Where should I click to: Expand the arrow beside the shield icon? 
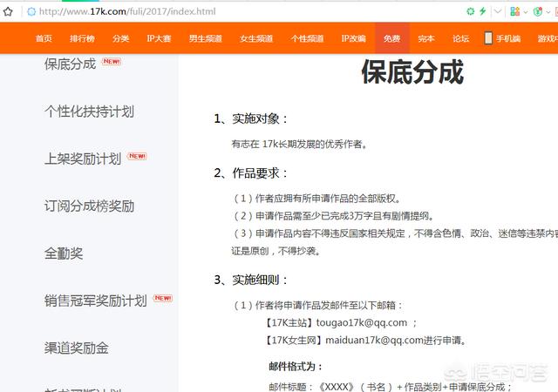coord(548,12)
